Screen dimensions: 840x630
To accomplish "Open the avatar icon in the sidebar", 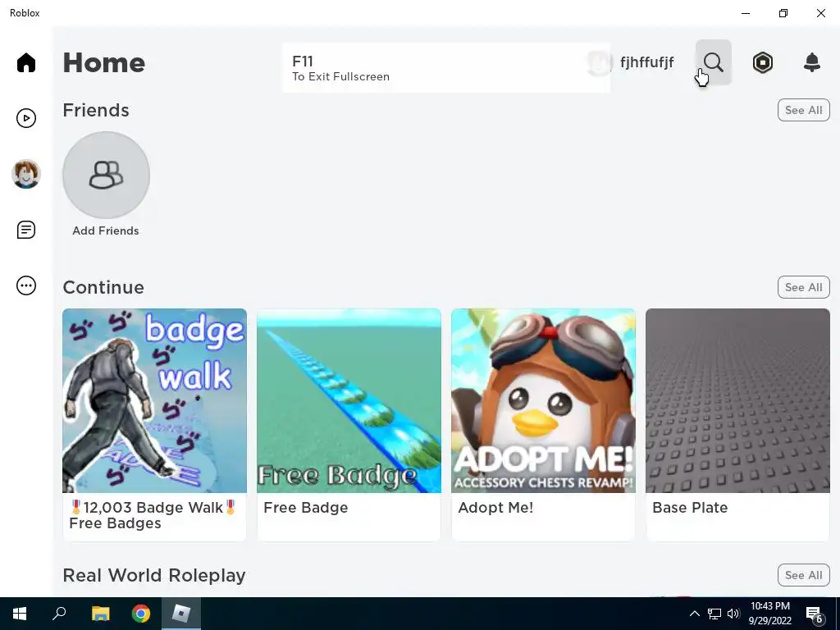I will (x=25, y=174).
